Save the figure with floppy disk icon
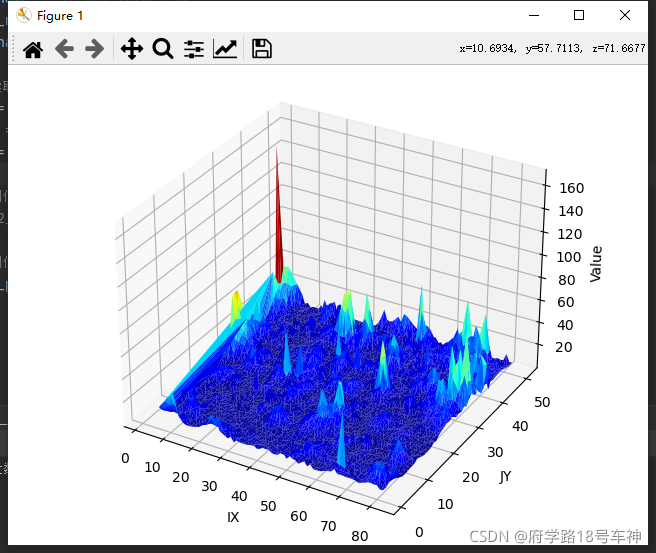The image size is (656, 553). tap(262, 49)
